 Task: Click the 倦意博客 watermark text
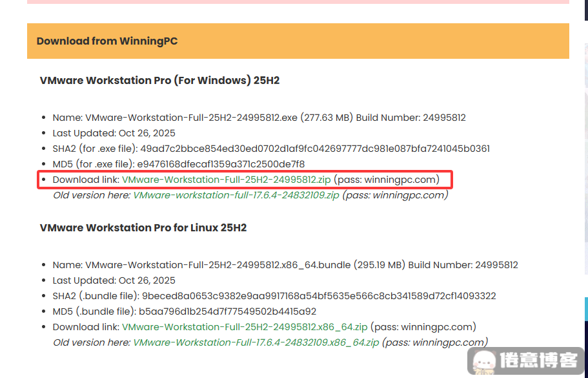coord(541,361)
